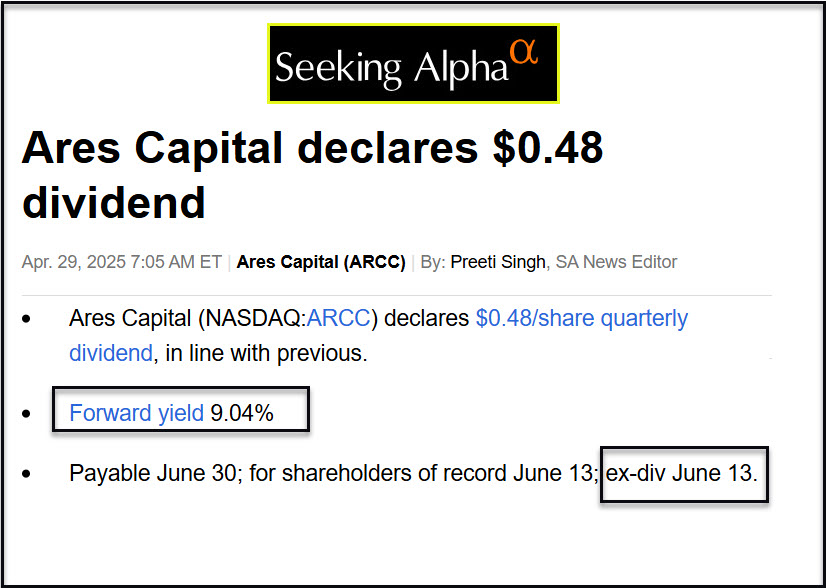
Task: Open the bold Ares Capital (ARCC) byline link
Action: [320, 262]
